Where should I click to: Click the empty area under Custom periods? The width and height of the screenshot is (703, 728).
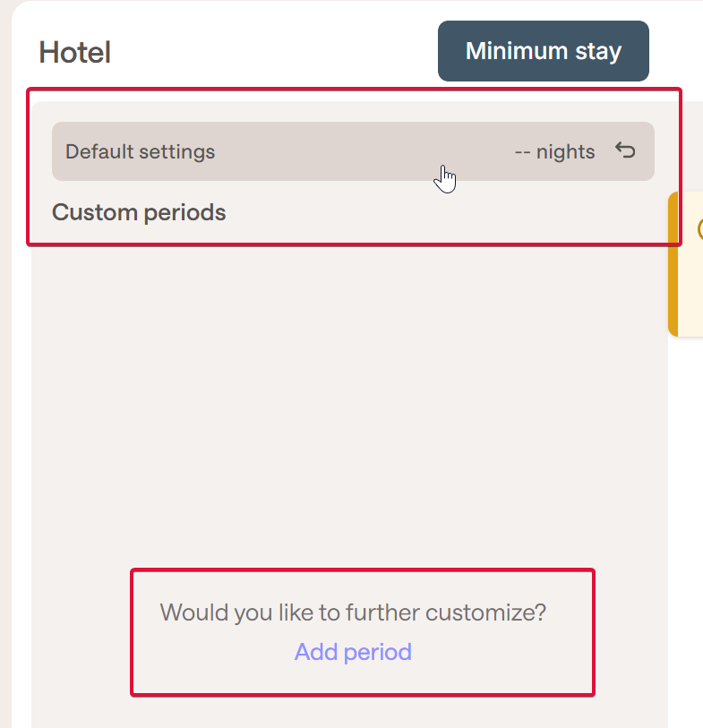pyautogui.click(x=349, y=395)
